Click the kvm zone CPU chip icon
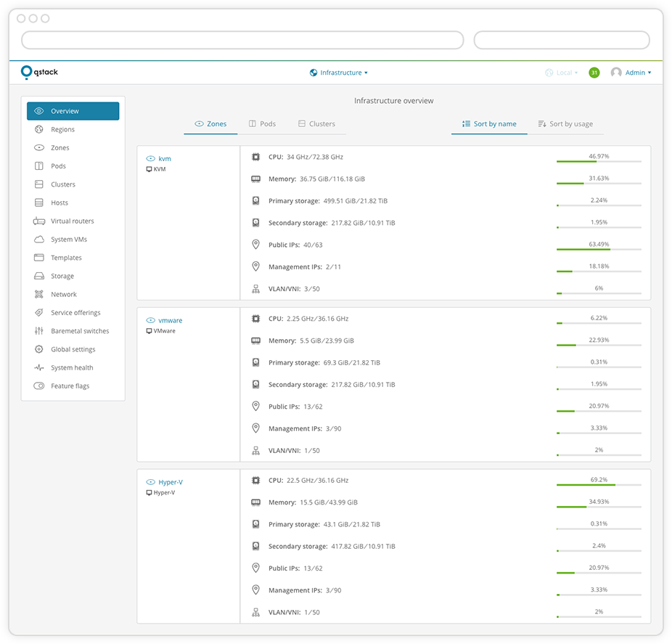This screenshot has width=672, height=644. [x=256, y=158]
